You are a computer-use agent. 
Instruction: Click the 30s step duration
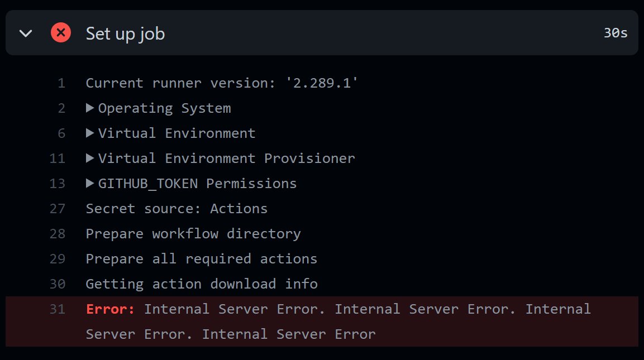tap(616, 33)
